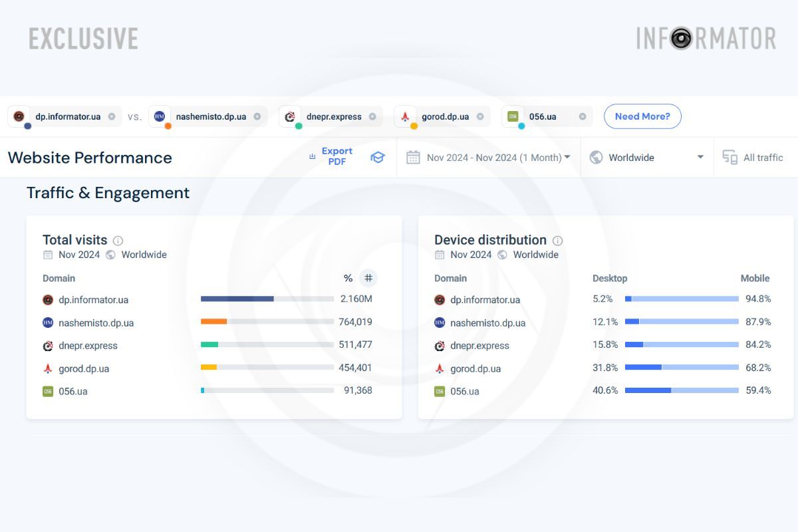Open Device distribution info icon

[x=557, y=241]
